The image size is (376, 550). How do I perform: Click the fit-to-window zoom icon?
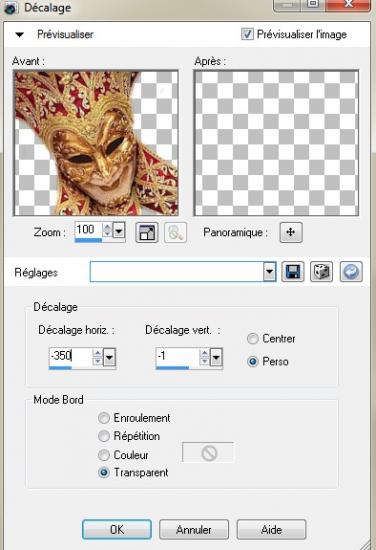click(x=147, y=233)
